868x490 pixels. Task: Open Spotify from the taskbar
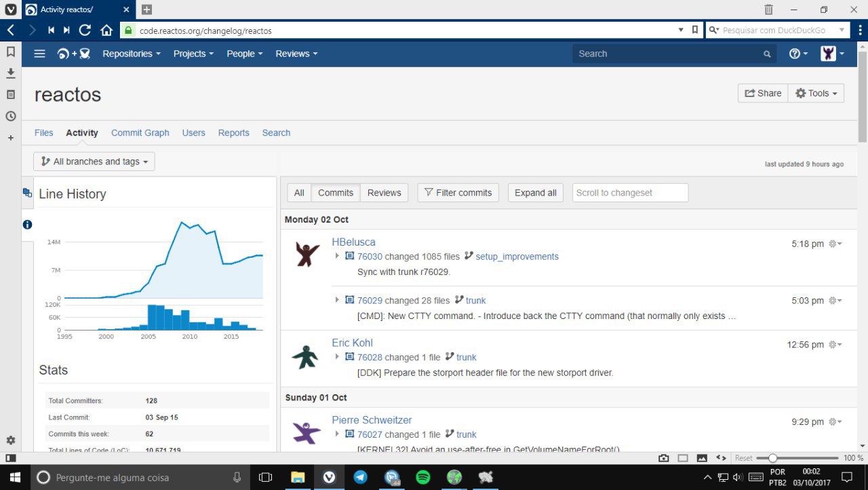(423, 477)
